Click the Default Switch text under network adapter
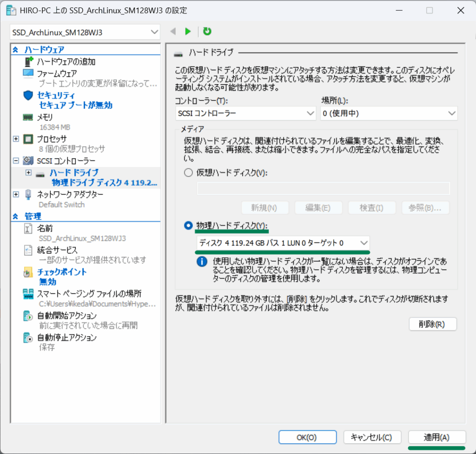This screenshot has width=476, height=454. [x=62, y=205]
